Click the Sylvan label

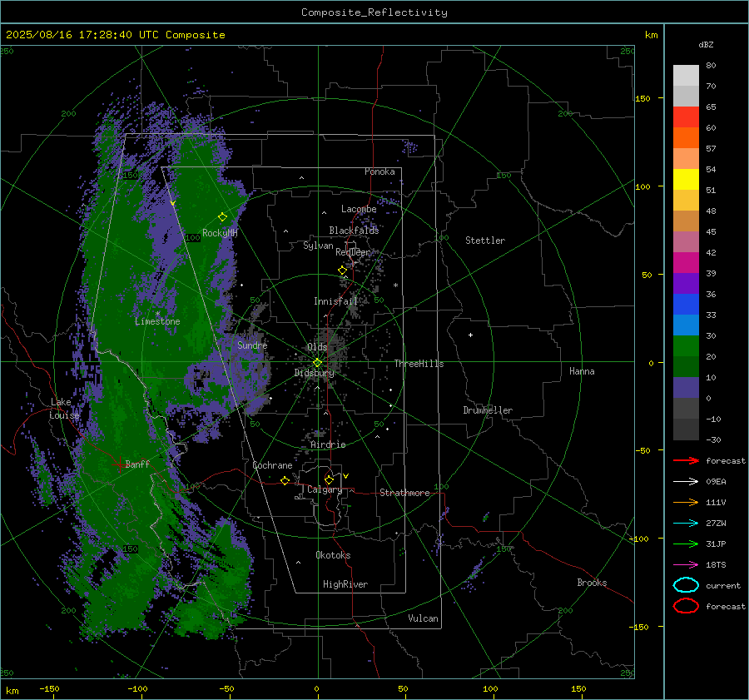coord(318,246)
